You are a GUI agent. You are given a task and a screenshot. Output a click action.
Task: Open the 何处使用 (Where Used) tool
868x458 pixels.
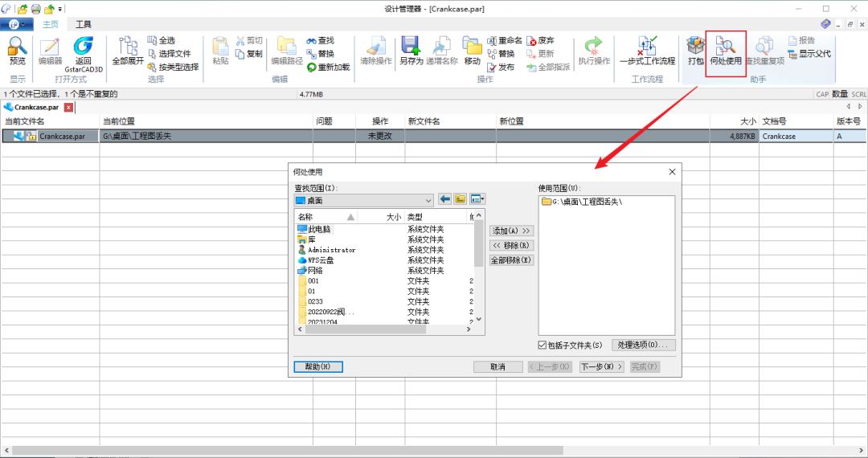[x=726, y=50]
